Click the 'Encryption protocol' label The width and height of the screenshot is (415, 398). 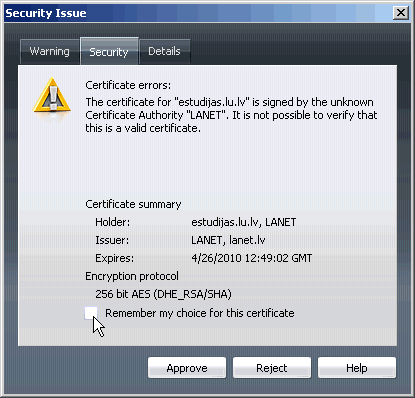132,276
